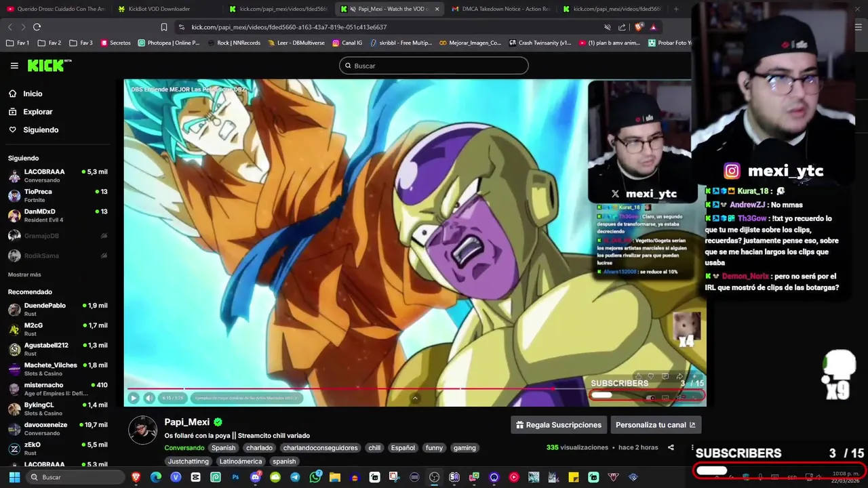This screenshot has height=488, width=868.
Task: Open M2cG recommended channel
Action: [58, 329]
